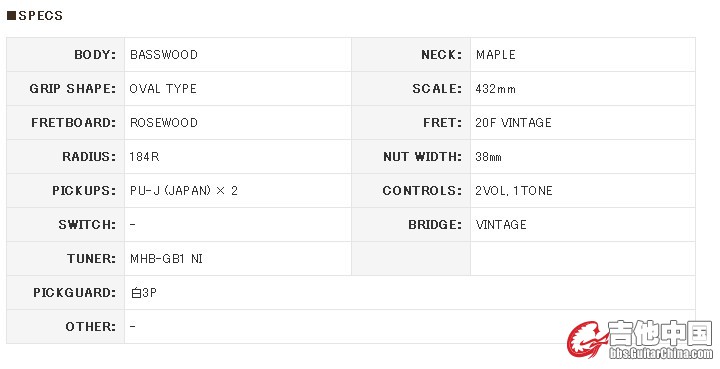Select the BODY label cell

click(x=66, y=55)
